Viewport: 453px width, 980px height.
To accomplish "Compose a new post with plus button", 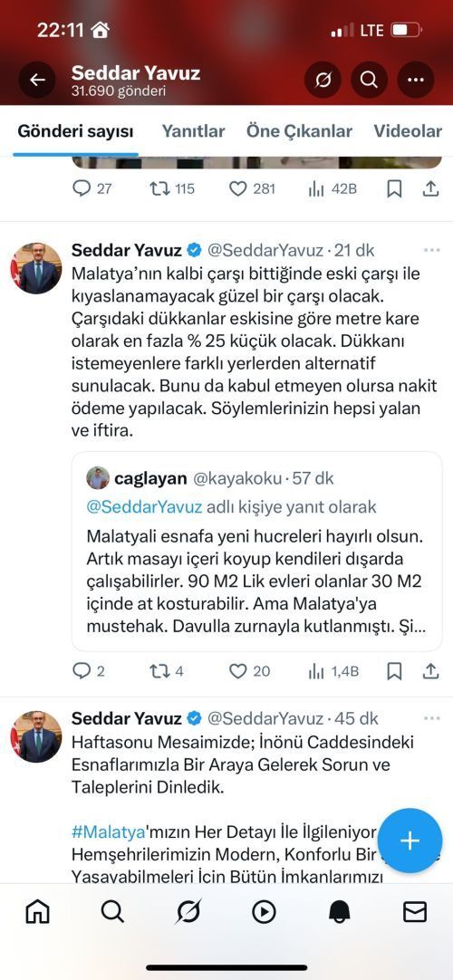I will [410, 841].
